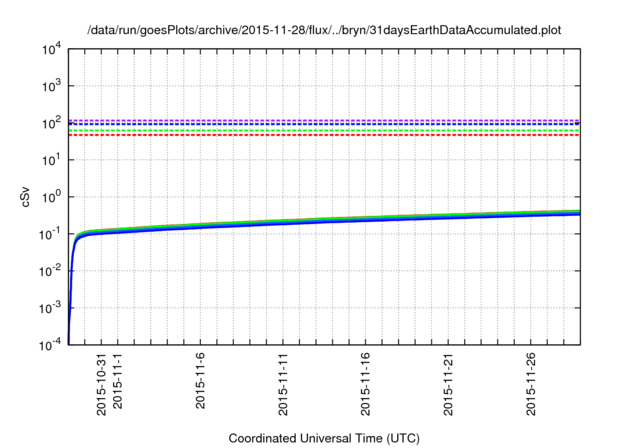Click the 10^4 y-axis tick label
640x448 pixels.
[x=52, y=49]
